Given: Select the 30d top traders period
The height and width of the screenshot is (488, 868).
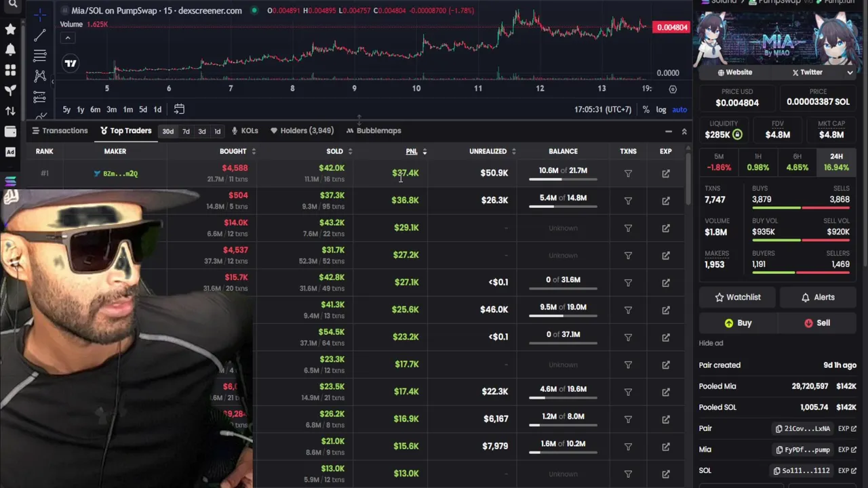Looking at the screenshot, I should click(x=168, y=131).
